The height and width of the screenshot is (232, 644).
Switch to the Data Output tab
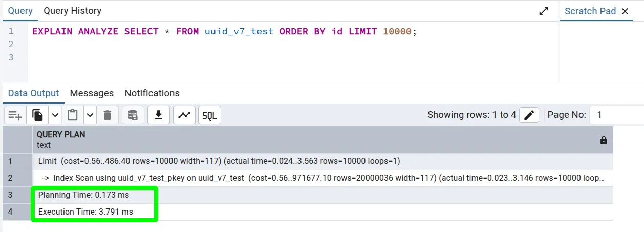point(33,93)
